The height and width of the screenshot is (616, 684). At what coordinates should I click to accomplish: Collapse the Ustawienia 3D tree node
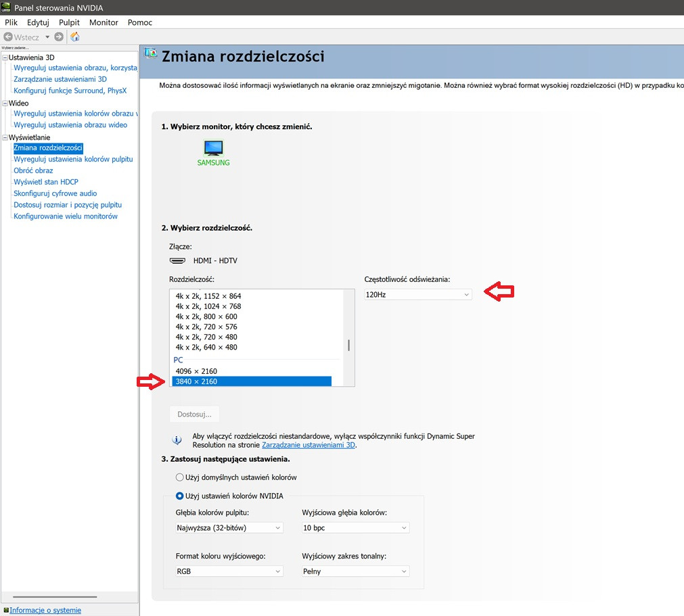[x=5, y=57]
